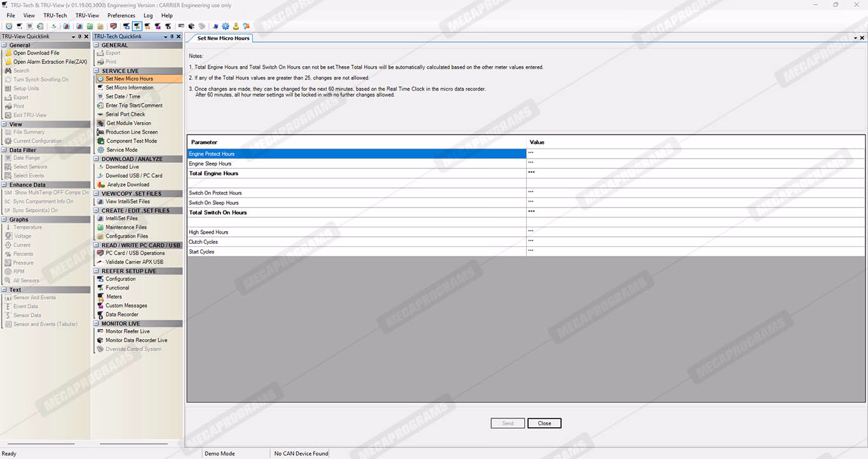Image resolution: width=868 pixels, height=459 pixels.
Task: Collapse the REEFER SETUP LIVE section
Action: [x=97, y=271]
